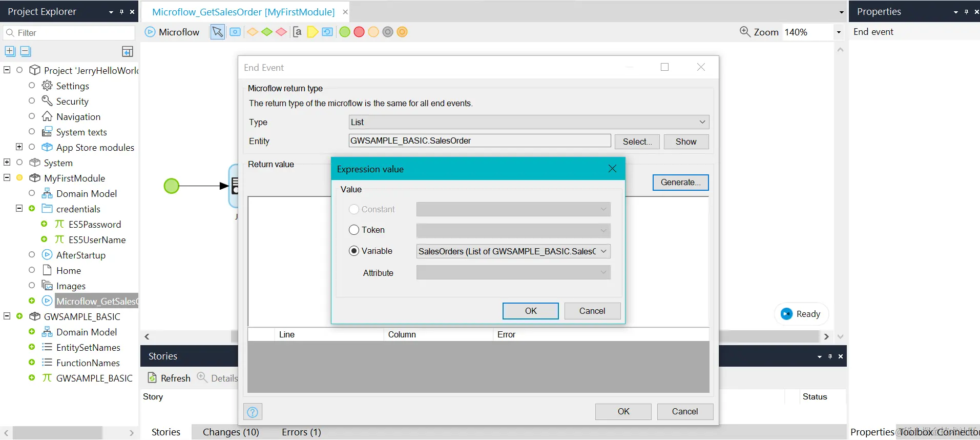Collapse all in Project Explorer
The height and width of the screenshot is (440, 980).
click(26, 51)
